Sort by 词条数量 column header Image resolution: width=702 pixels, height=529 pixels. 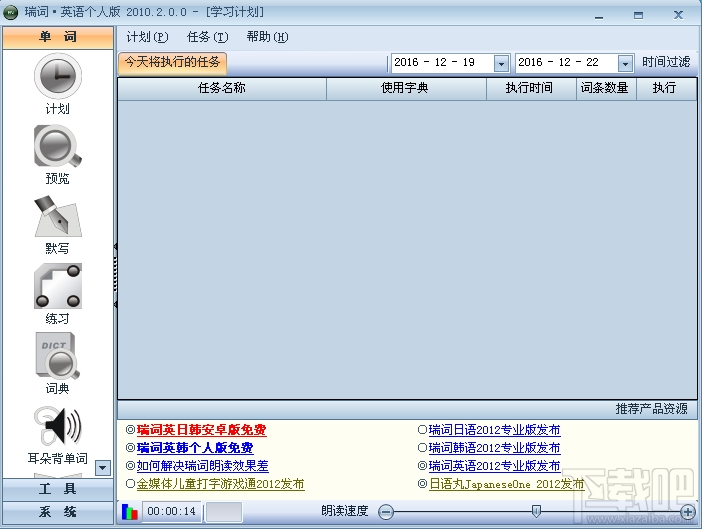(x=606, y=88)
